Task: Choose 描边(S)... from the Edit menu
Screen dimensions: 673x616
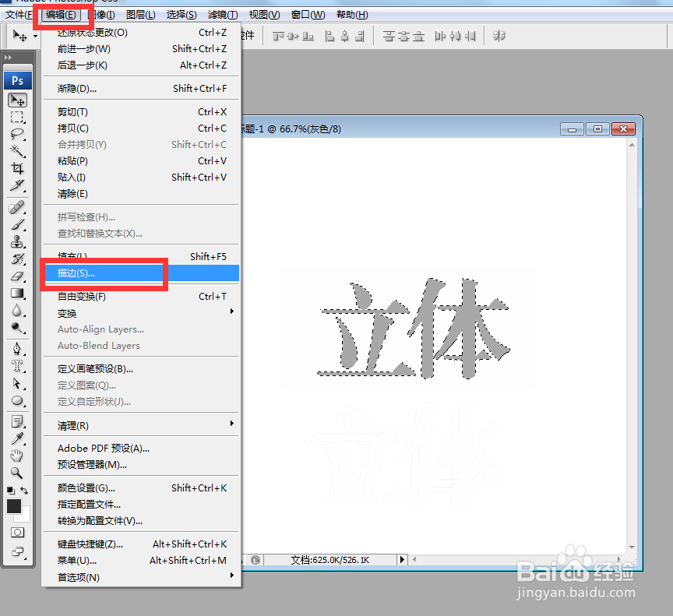Action: pos(142,273)
